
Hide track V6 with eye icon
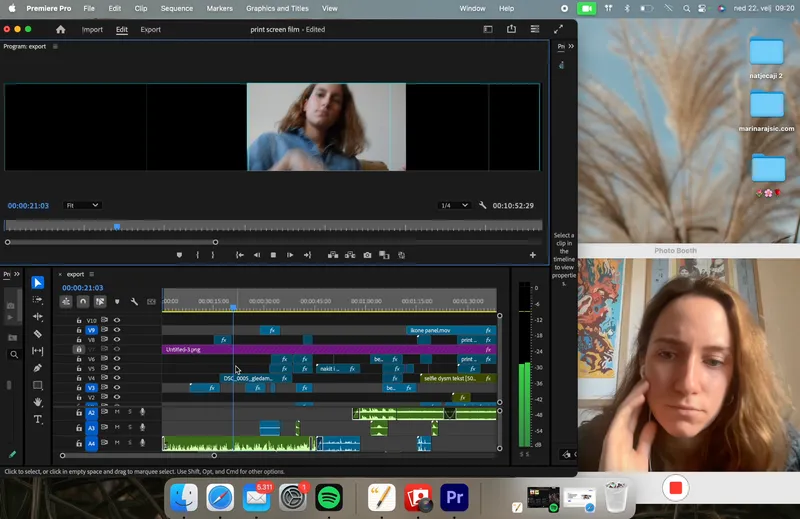[x=117, y=359]
